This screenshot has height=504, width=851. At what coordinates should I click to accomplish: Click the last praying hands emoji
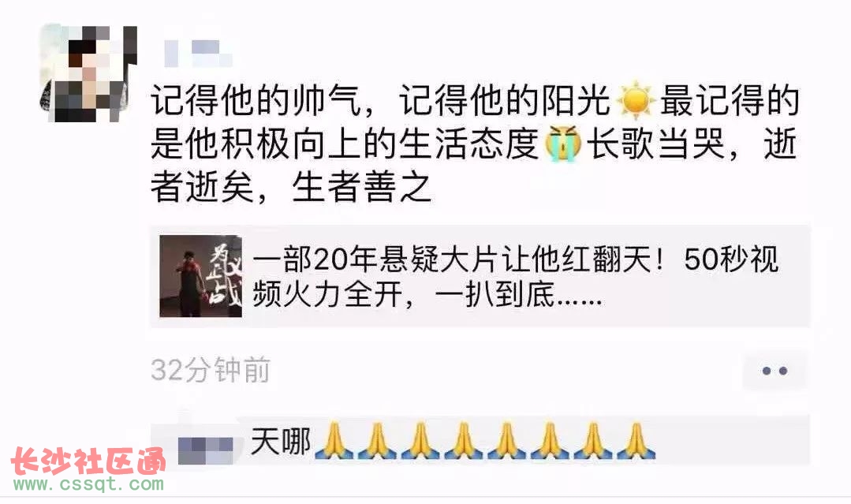(635, 442)
